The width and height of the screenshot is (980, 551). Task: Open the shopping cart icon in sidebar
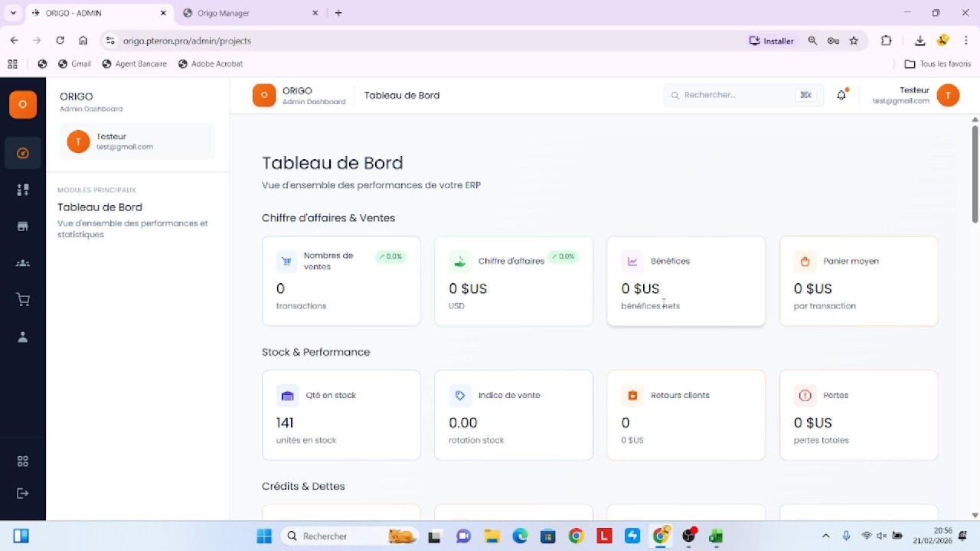pyautogui.click(x=23, y=300)
